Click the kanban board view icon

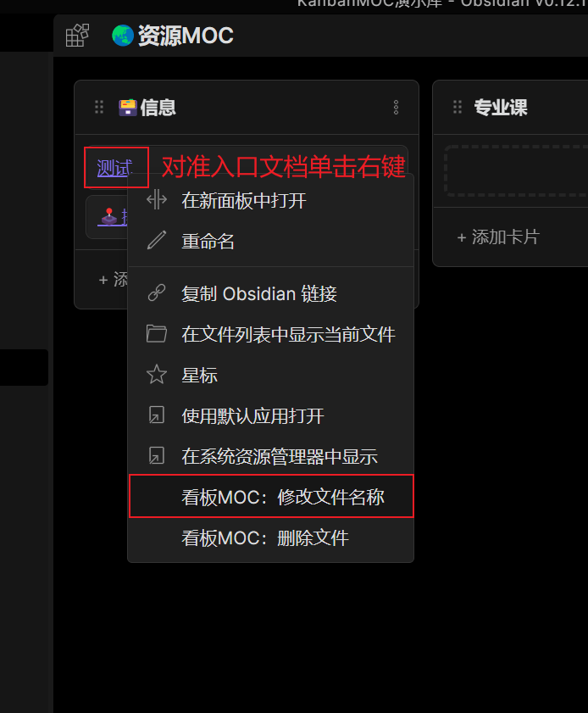pyautogui.click(x=77, y=35)
